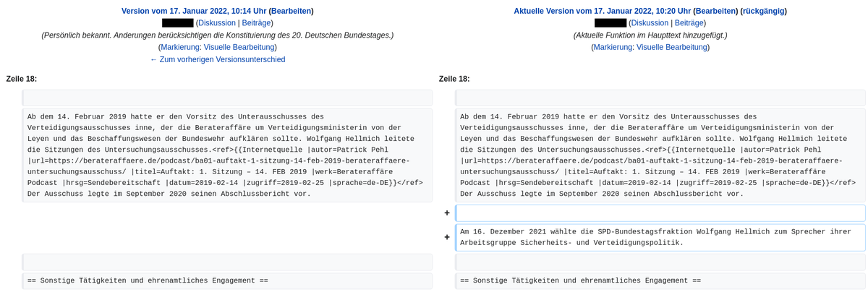This screenshot has height=292, width=868.
Task: Go to Zum vorherigen Versionsunterschied
Action: click(x=217, y=59)
